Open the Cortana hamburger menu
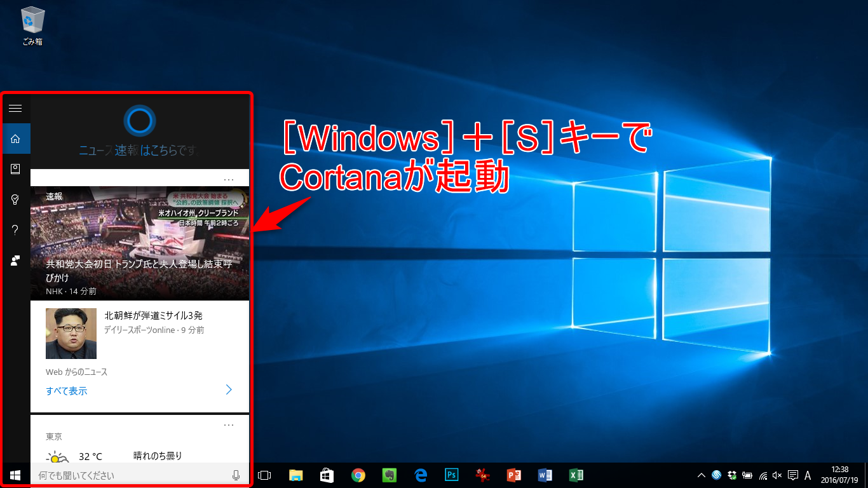Image resolution: width=868 pixels, height=488 pixels. tap(15, 109)
